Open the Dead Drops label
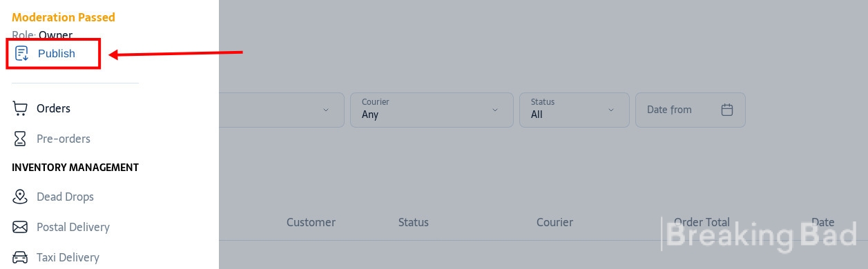This screenshot has height=269, width=868. pos(65,197)
